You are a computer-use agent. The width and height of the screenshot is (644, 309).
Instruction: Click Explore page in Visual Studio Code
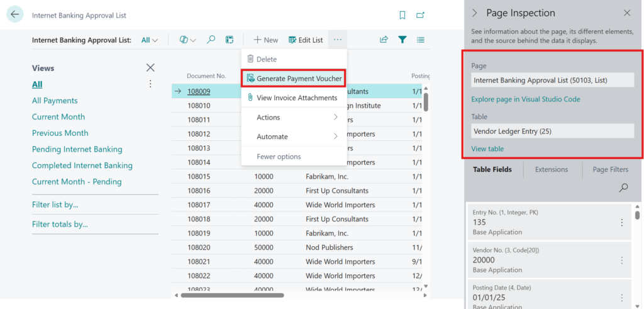tap(526, 99)
